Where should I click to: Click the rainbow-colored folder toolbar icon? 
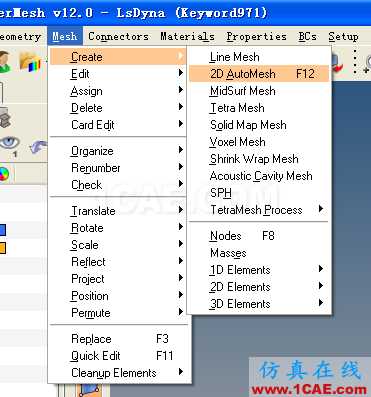click(x=30, y=61)
